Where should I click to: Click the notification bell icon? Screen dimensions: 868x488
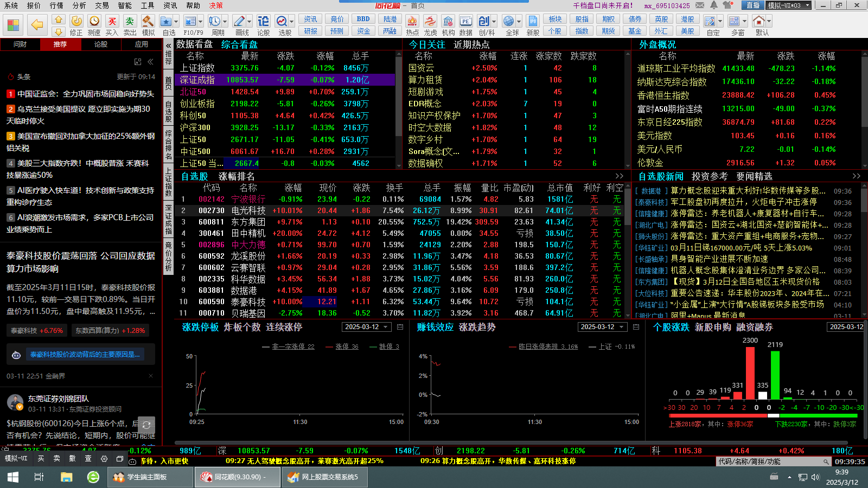713,5
